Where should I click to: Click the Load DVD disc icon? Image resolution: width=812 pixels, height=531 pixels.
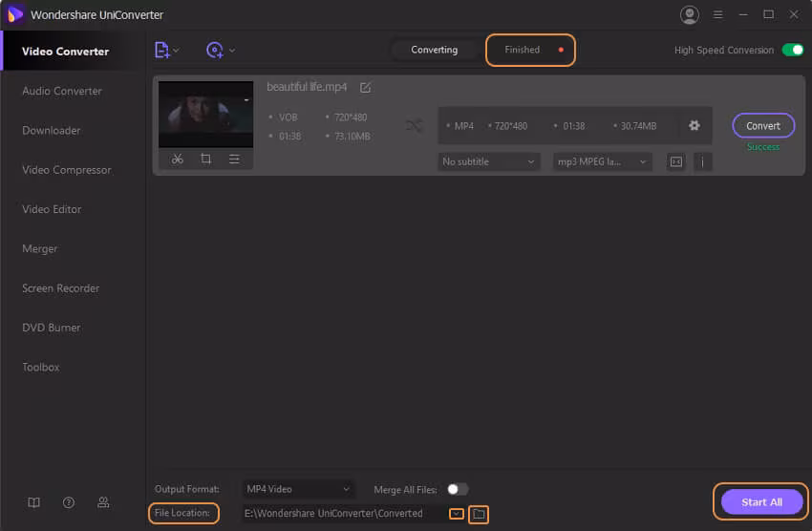(x=214, y=51)
